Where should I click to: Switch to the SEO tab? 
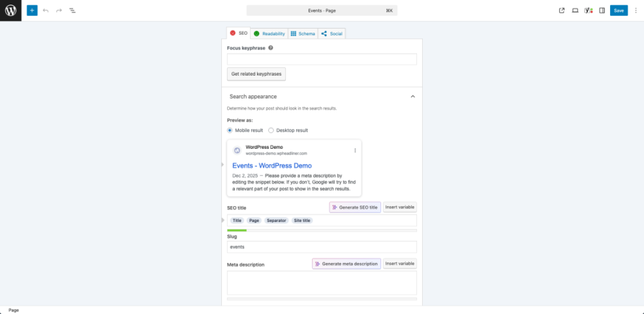[x=239, y=33]
